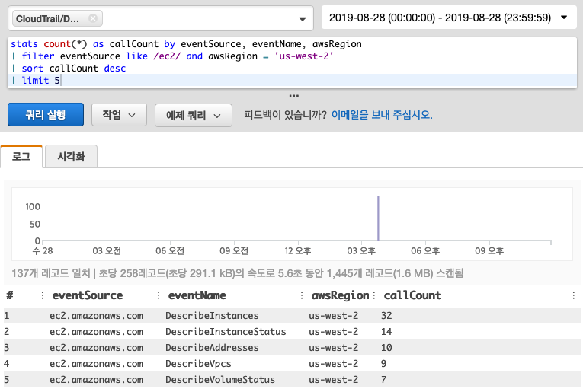Click the callCount value 9
Image resolution: width=583 pixels, height=392 pixels.
click(x=383, y=363)
